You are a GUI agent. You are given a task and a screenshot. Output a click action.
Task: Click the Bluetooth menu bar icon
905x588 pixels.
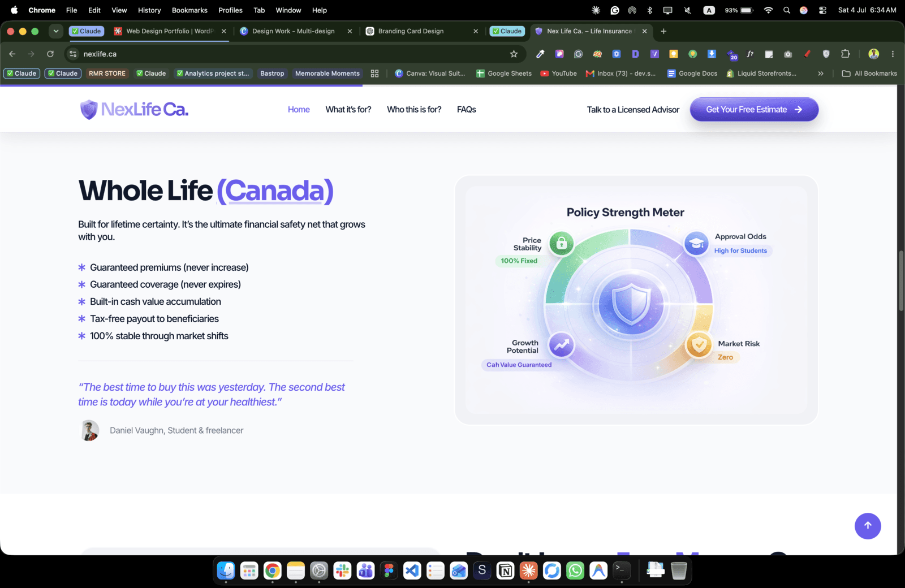point(649,10)
